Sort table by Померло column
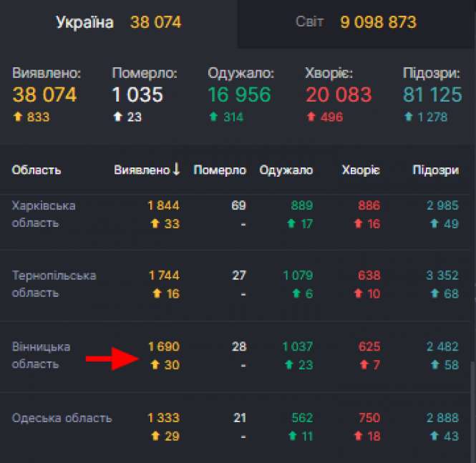This screenshot has width=476, height=463. [220, 170]
